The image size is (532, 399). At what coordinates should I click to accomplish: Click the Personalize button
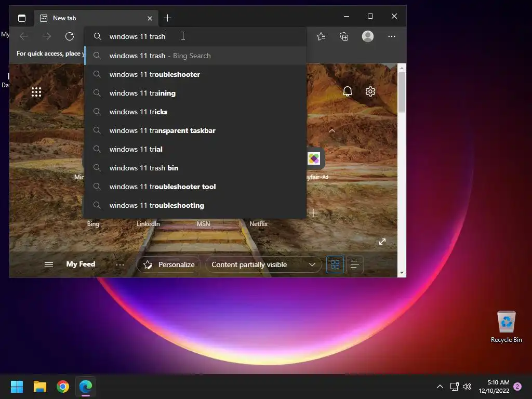coord(169,264)
